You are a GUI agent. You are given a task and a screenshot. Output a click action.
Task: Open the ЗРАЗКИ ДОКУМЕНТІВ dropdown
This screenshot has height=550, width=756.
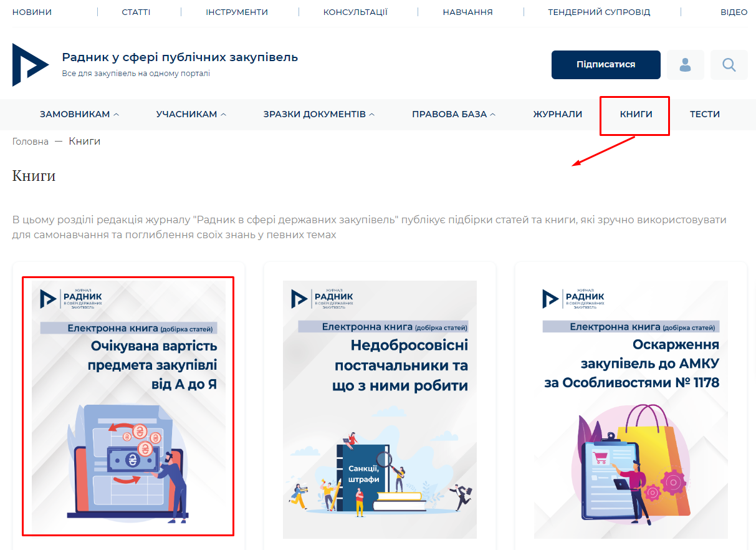click(318, 114)
